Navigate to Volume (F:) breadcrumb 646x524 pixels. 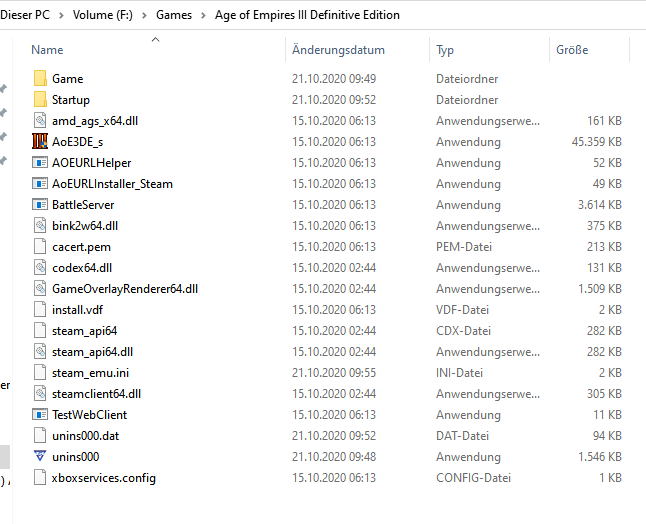103,15
